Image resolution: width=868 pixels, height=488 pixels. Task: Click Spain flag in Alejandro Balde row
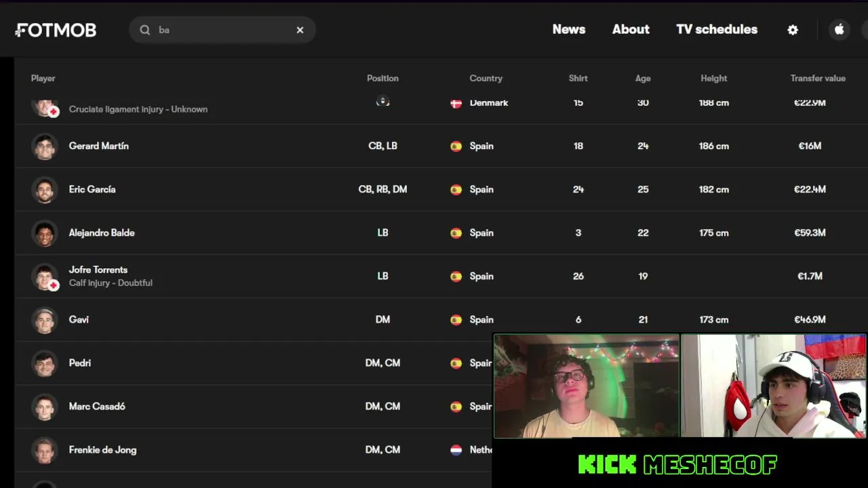pos(456,232)
